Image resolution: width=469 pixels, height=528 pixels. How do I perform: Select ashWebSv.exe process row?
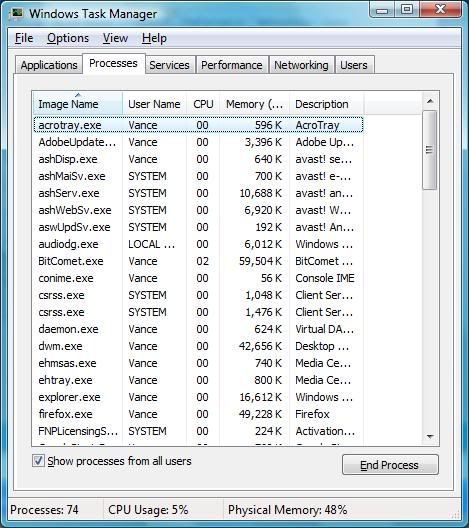click(x=199, y=210)
